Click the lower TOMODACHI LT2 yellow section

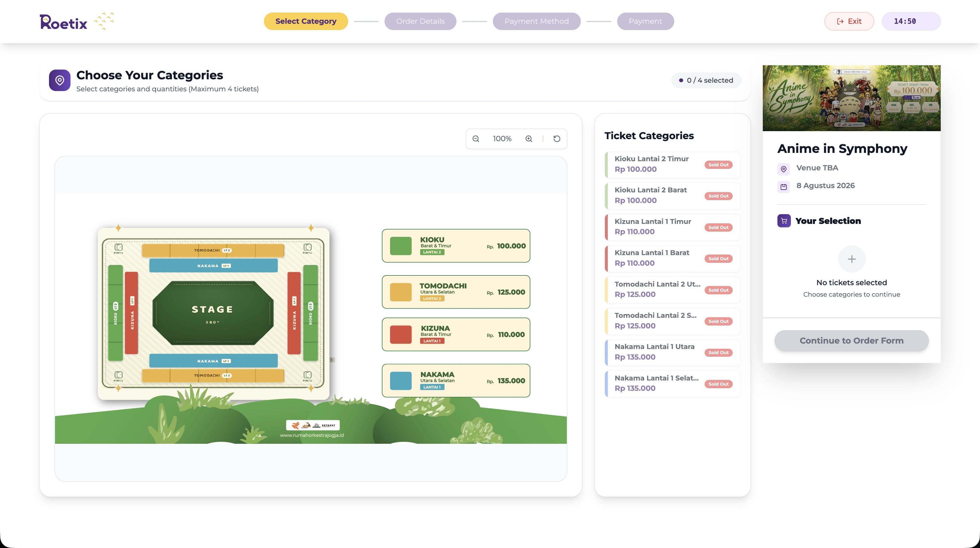pyautogui.click(x=213, y=375)
